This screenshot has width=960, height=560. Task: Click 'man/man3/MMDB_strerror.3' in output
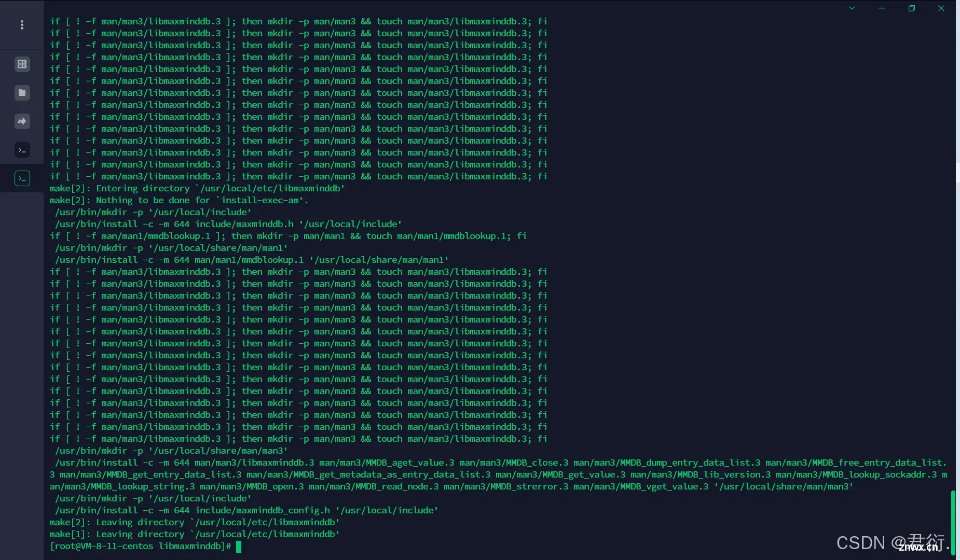click(x=506, y=486)
